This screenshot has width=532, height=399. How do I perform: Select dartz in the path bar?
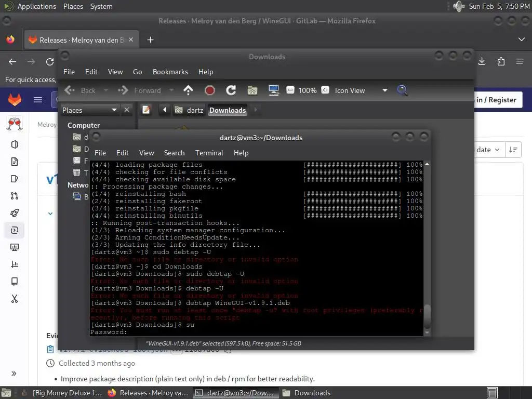189,110
